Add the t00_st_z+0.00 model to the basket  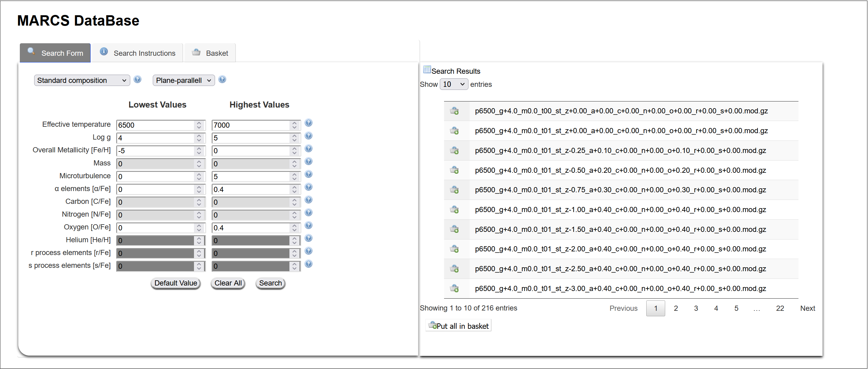(454, 111)
